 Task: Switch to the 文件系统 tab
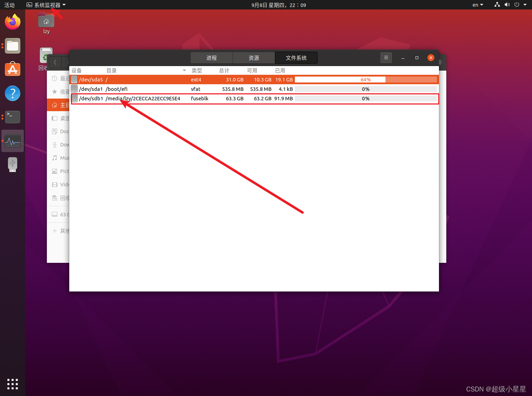296,58
